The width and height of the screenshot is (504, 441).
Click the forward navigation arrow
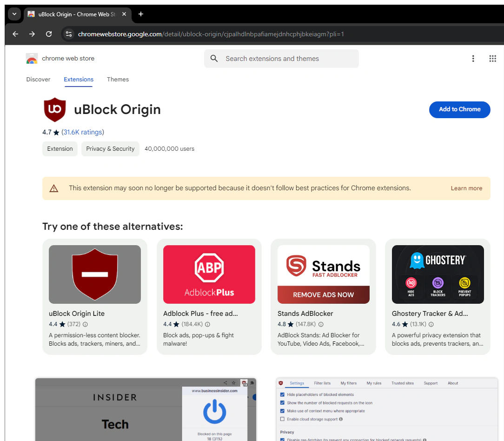[x=32, y=34]
